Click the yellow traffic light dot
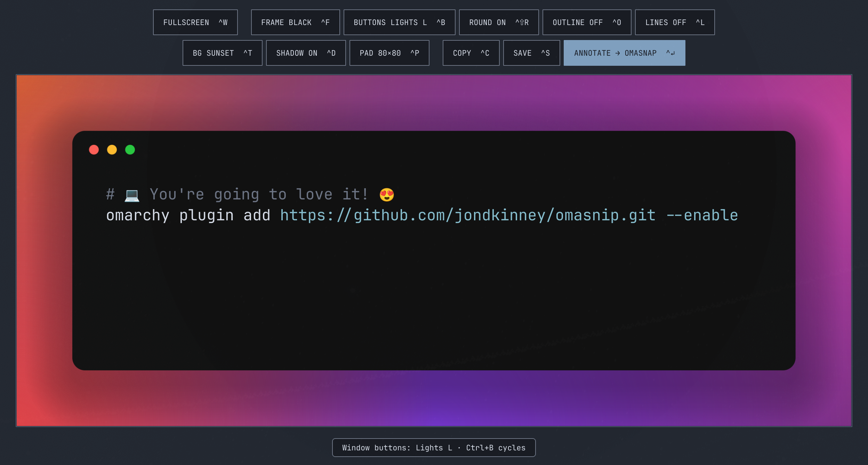Image resolution: width=868 pixels, height=465 pixels. (x=112, y=150)
